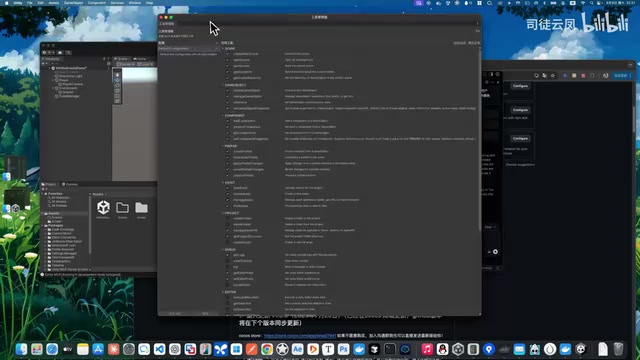Select Directional Light in Hierarchy
This screenshot has height=360, width=640.
click(x=70, y=76)
